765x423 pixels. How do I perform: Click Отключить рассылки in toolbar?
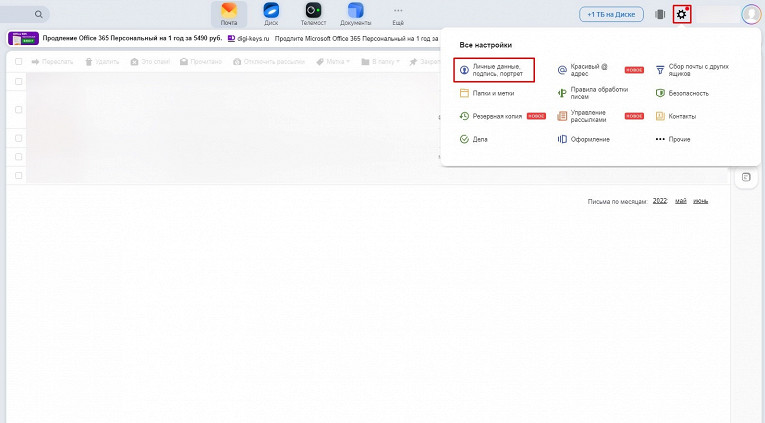click(x=269, y=61)
